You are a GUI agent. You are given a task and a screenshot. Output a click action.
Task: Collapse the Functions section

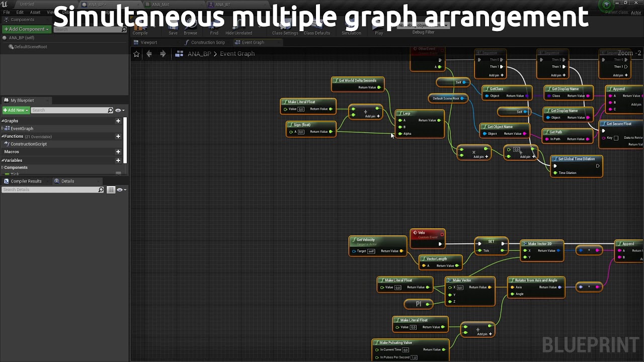click(x=3, y=136)
